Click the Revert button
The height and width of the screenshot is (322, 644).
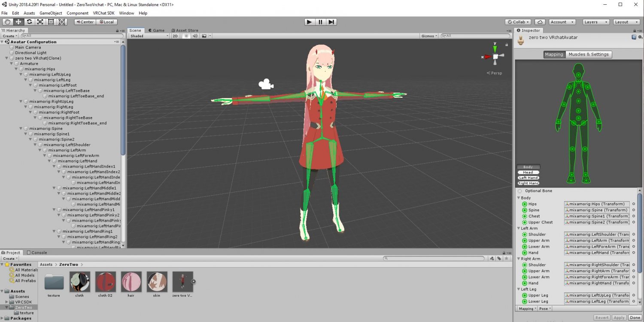601,318
